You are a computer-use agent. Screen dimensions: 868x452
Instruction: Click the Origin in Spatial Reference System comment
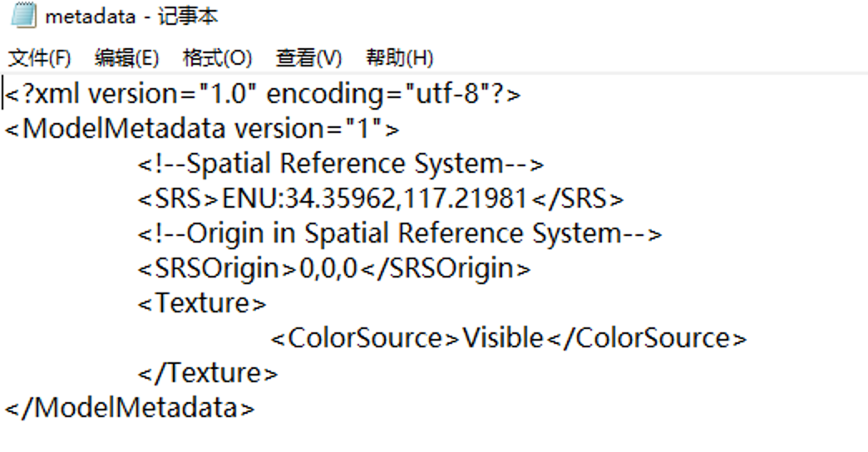pyautogui.click(x=400, y=233)
